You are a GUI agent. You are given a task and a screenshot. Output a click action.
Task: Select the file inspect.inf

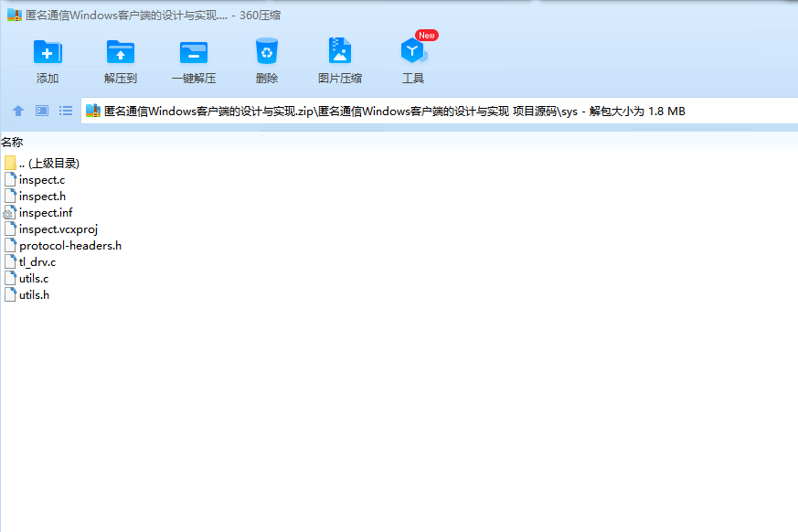[38, 212]
